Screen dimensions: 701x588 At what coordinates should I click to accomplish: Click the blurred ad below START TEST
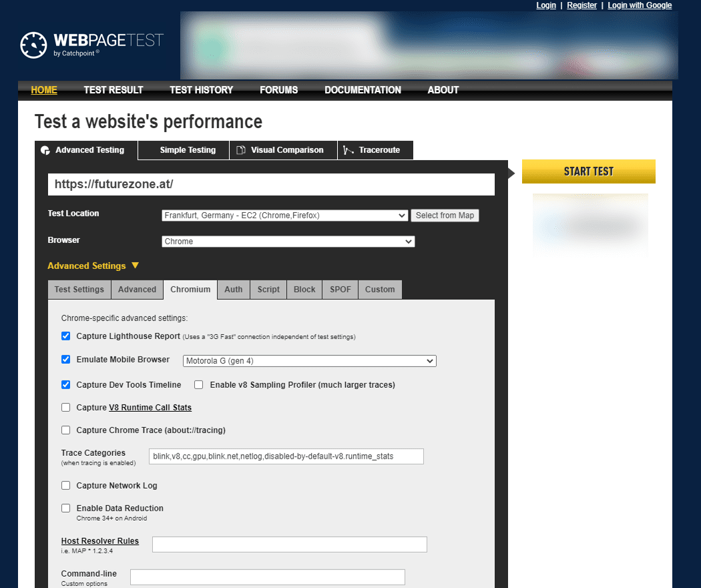pos(590,225)
